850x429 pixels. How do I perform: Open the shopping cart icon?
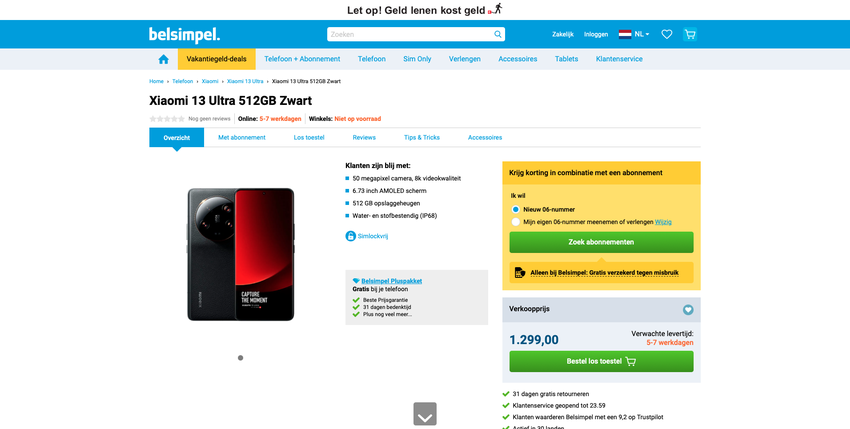coord(690,34)
